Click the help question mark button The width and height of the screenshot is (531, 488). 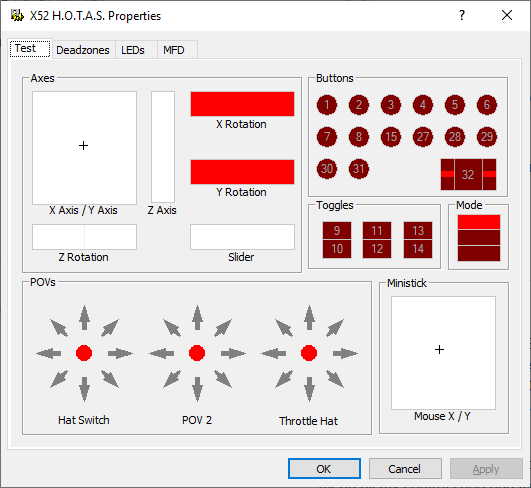coord(462,15)
